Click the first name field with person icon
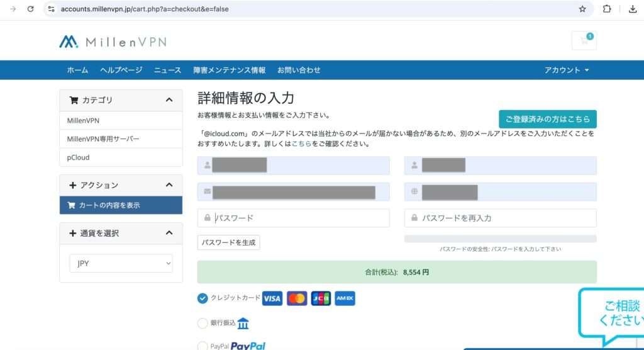Screen dimensions: 644x350 pos(293,166)
